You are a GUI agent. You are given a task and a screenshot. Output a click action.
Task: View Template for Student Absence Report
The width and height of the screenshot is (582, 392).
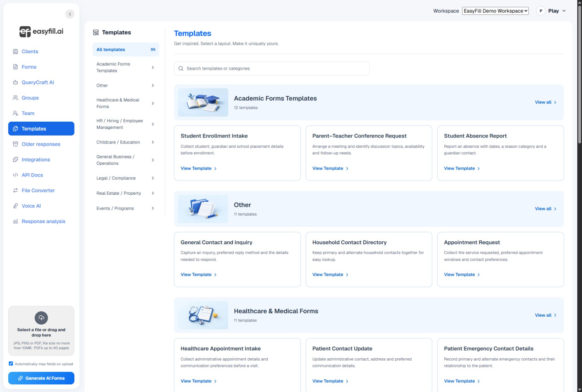pos(462,168)
